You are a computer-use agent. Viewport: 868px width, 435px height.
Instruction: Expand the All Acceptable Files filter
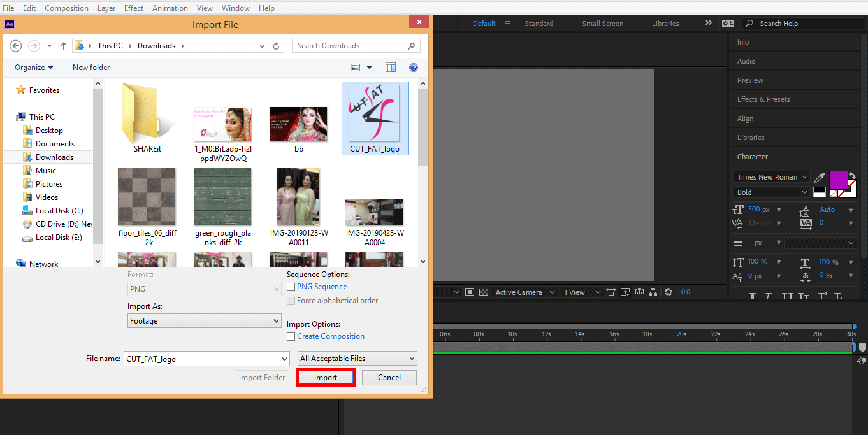click(358, 359)
